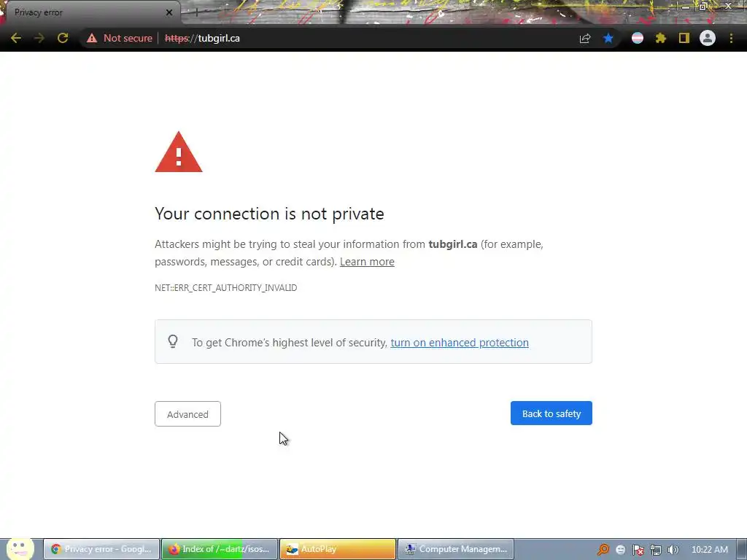Reload the page with the refresh icon
The image size is (747, 560).
point(63,38)
